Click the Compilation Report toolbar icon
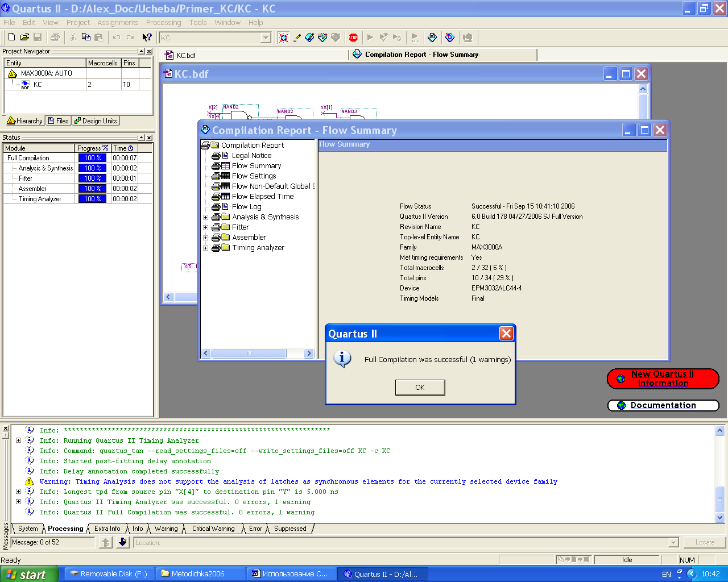This screenshot has height=582, width=728. click(432, 38)
